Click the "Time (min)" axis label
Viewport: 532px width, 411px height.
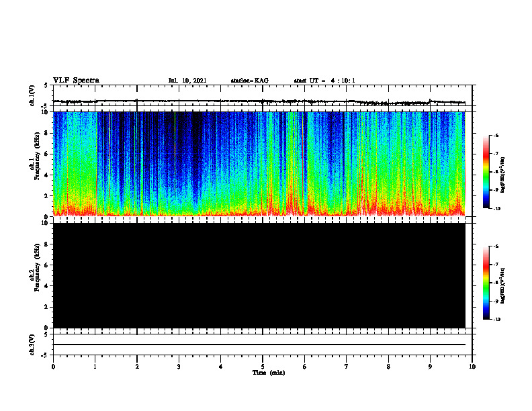tap(269, 373)
